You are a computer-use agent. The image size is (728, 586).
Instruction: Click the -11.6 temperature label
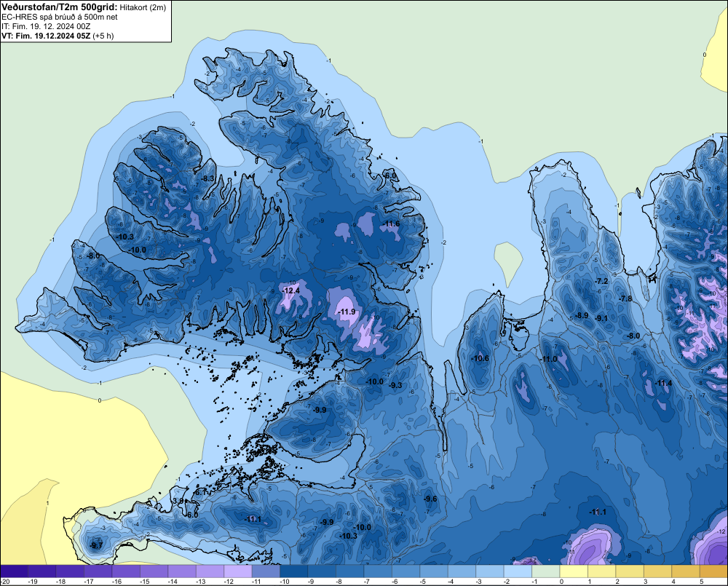pyautogui.click(x=391, y=223)
